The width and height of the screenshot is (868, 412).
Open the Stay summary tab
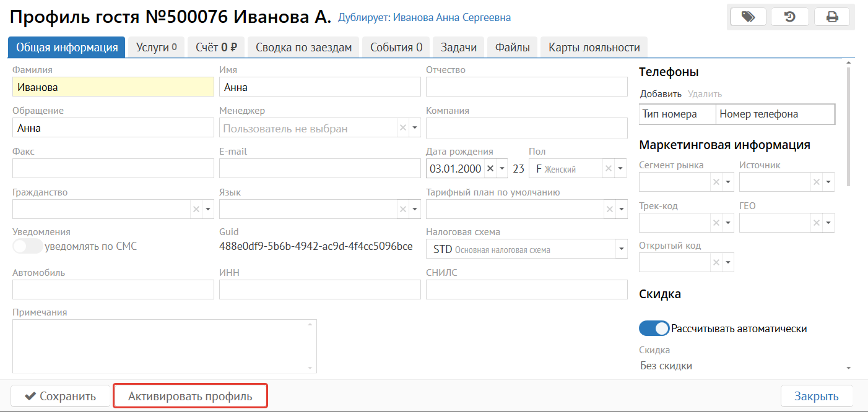coord(303,48)
